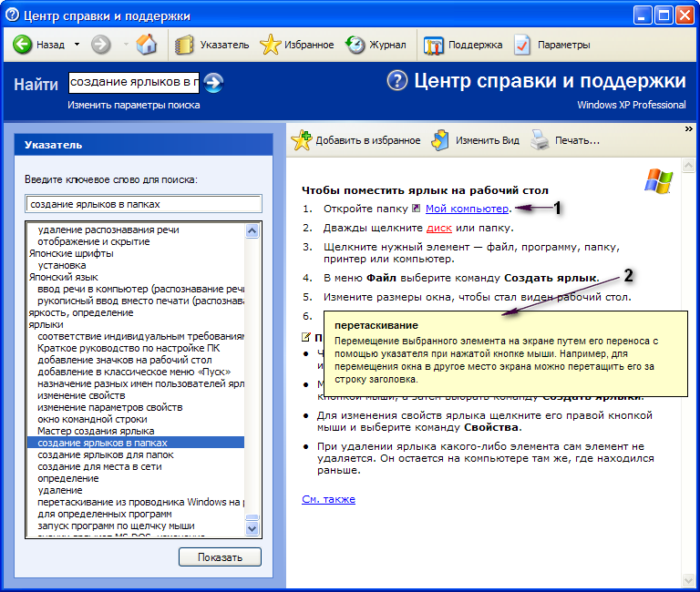Select index entry изменение параметров свойств

pyautogui.click(x=109, y=407)
